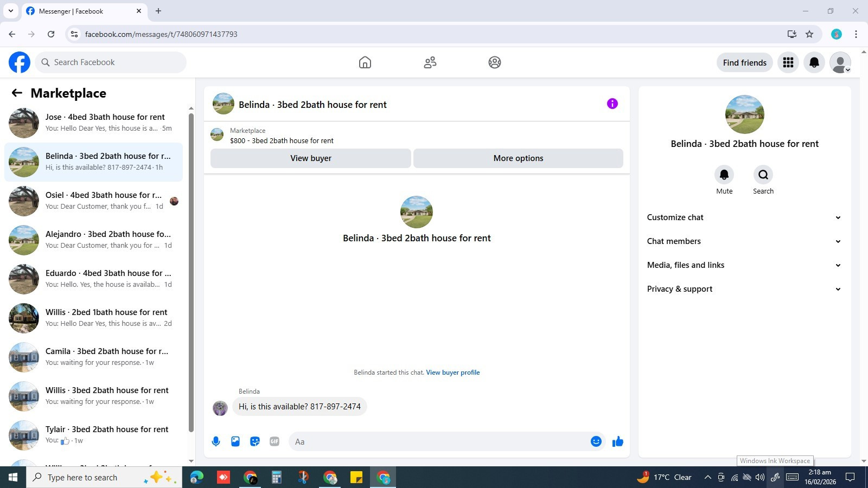
Task: Open Calculator from the taskbar
Action: coord(277,477)
